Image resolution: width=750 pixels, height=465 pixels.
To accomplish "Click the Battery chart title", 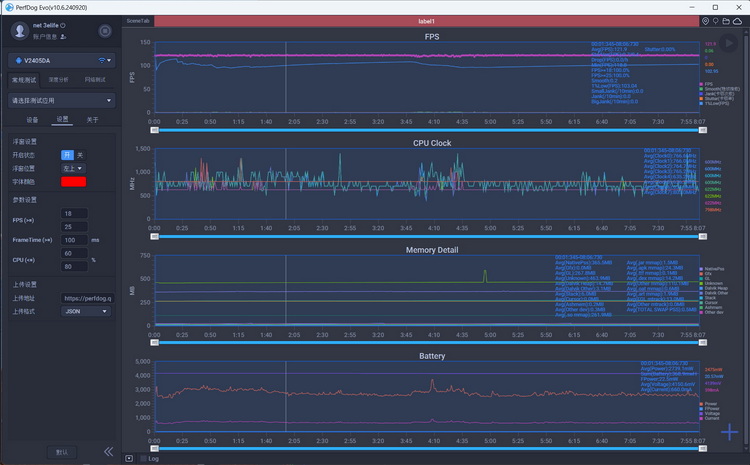I will click(432, 356).
